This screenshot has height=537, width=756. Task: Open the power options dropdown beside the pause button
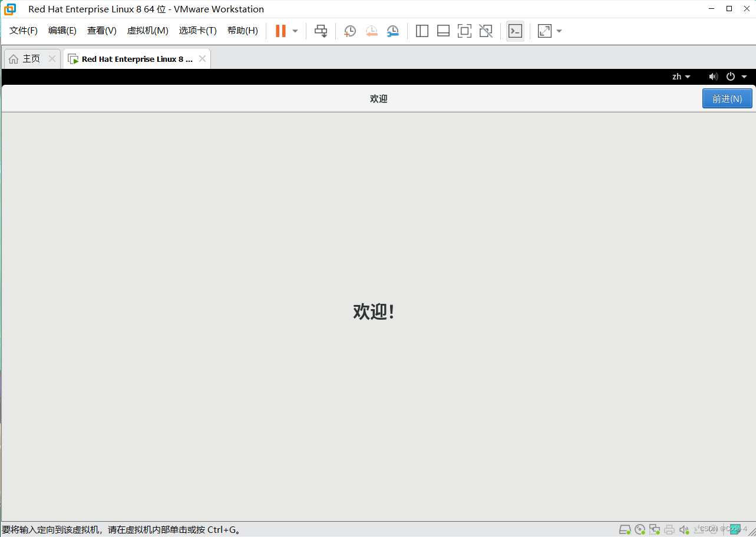point(295,31)
